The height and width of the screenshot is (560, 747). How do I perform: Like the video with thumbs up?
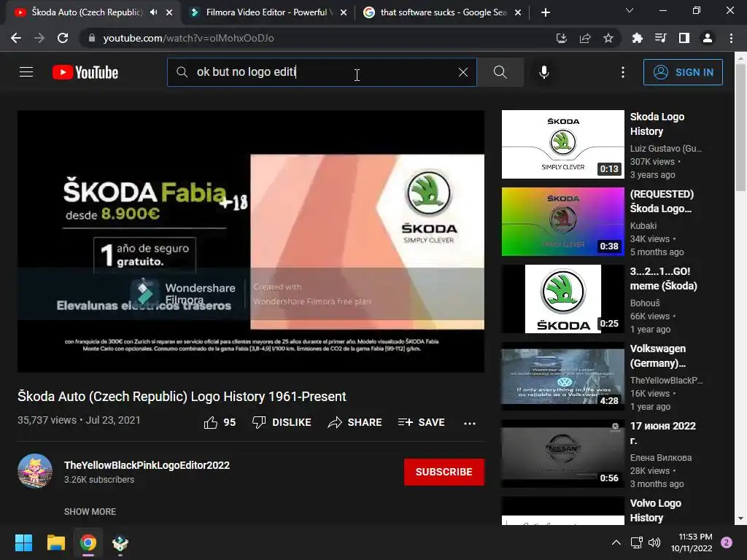(x=220, y=422)
